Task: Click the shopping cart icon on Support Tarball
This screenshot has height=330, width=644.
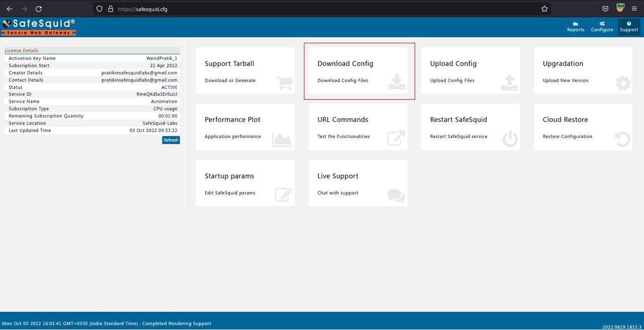Action: coord(284,83)
